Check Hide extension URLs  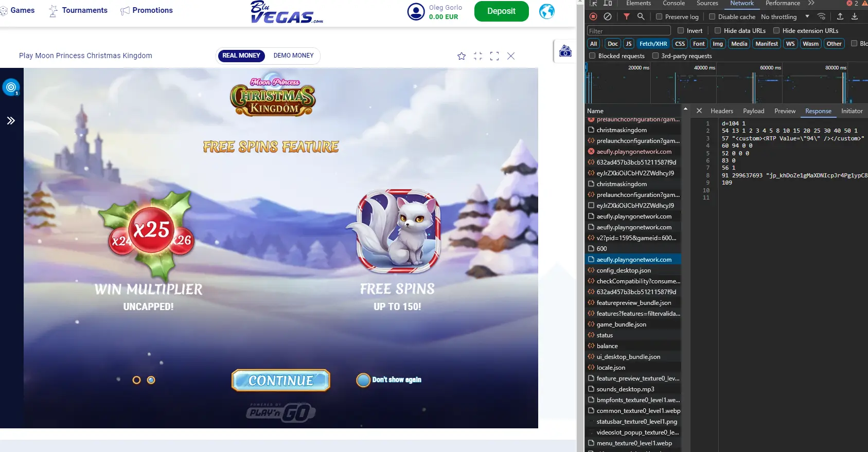pos(776,30)
